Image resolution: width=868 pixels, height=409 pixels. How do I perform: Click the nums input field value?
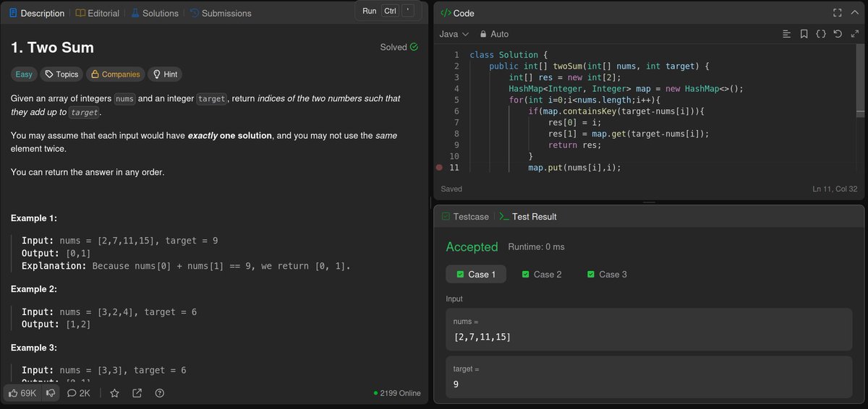(x=482, y=337)
